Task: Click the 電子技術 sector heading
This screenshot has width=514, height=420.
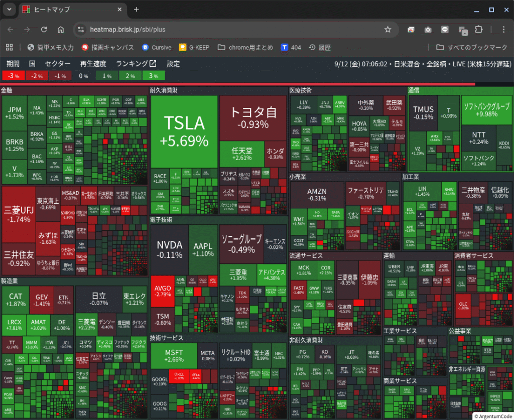Action: point(161,219)
